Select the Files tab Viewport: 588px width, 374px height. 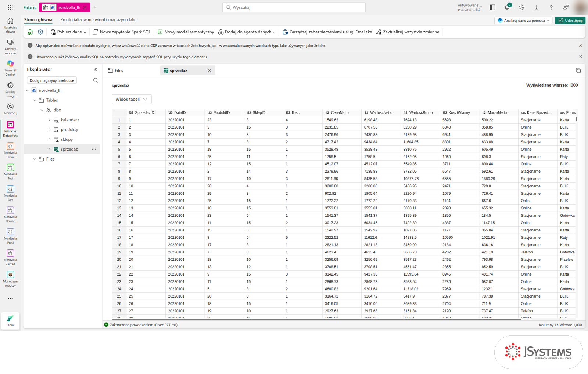(115, 71)
